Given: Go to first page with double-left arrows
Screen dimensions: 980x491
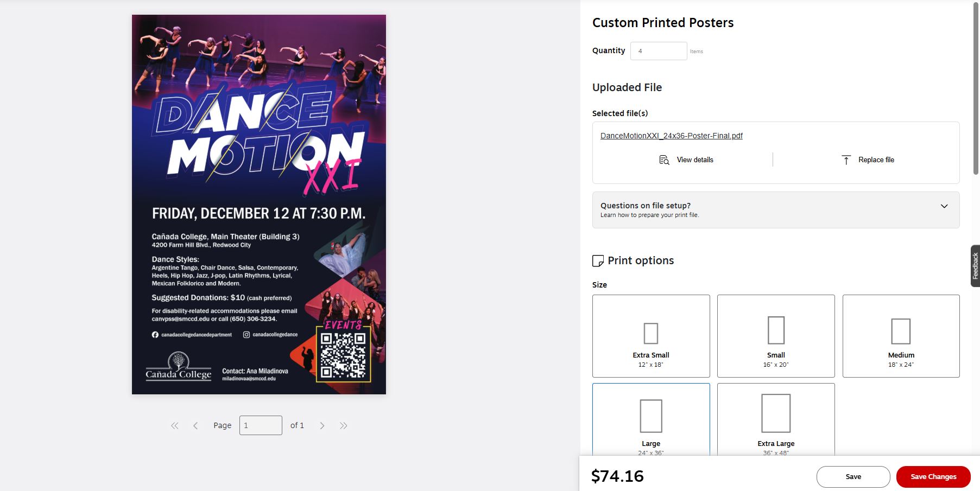Looking at the screenshot, I should click(175, 426).
